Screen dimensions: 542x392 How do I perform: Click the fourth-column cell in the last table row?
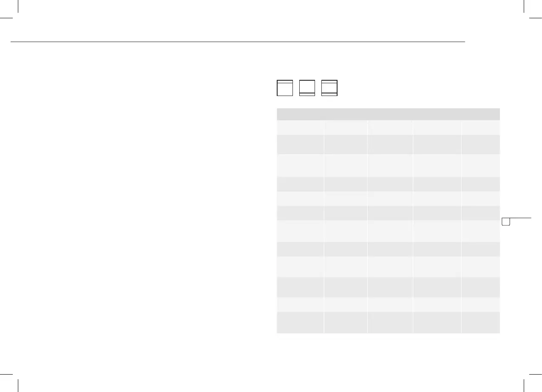[437, 323]
